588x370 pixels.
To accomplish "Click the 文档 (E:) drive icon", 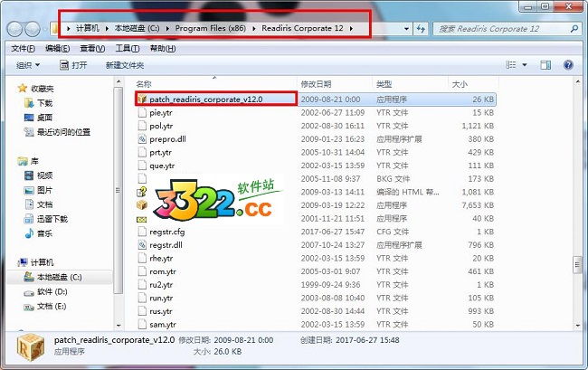I will click(x=29, y=307).
